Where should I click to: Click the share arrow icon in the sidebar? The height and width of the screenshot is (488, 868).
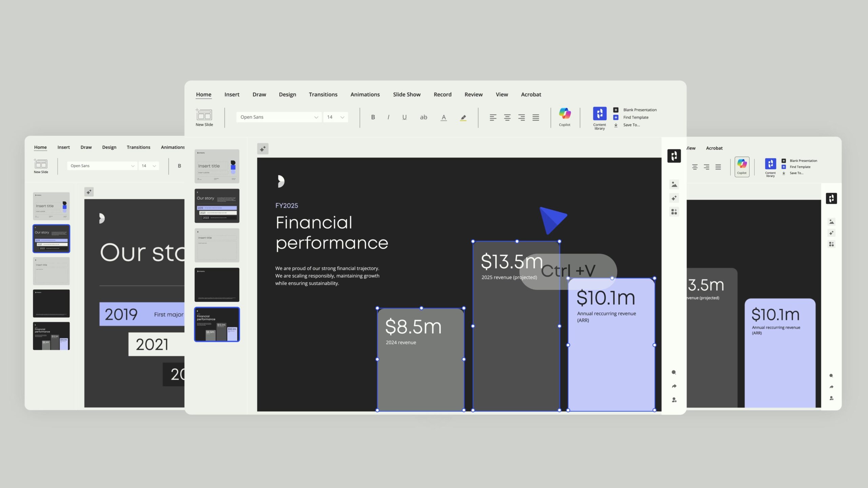674,386
